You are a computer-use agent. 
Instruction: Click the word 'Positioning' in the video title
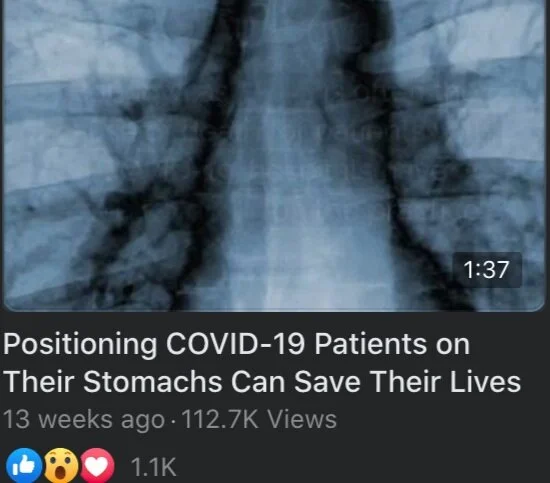(80, 345)
